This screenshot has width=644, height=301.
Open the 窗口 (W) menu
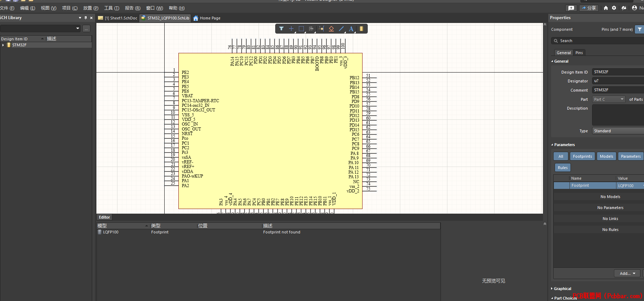[154, 8]
